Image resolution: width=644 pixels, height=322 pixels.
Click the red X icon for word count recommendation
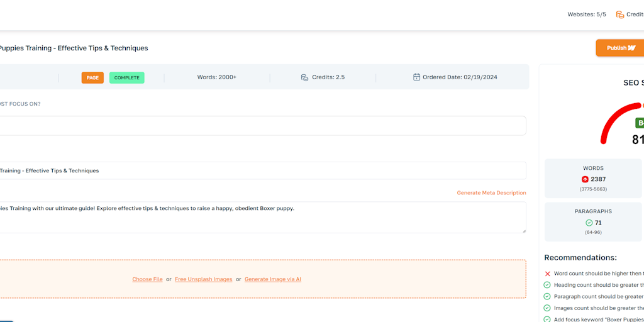[x=548, y=274]
